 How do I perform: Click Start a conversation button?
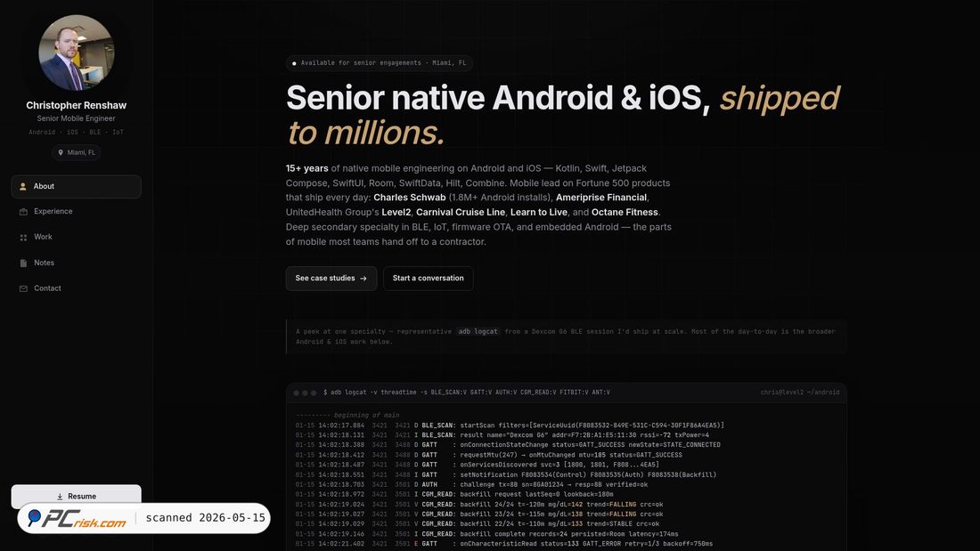(x=429, y=278)
